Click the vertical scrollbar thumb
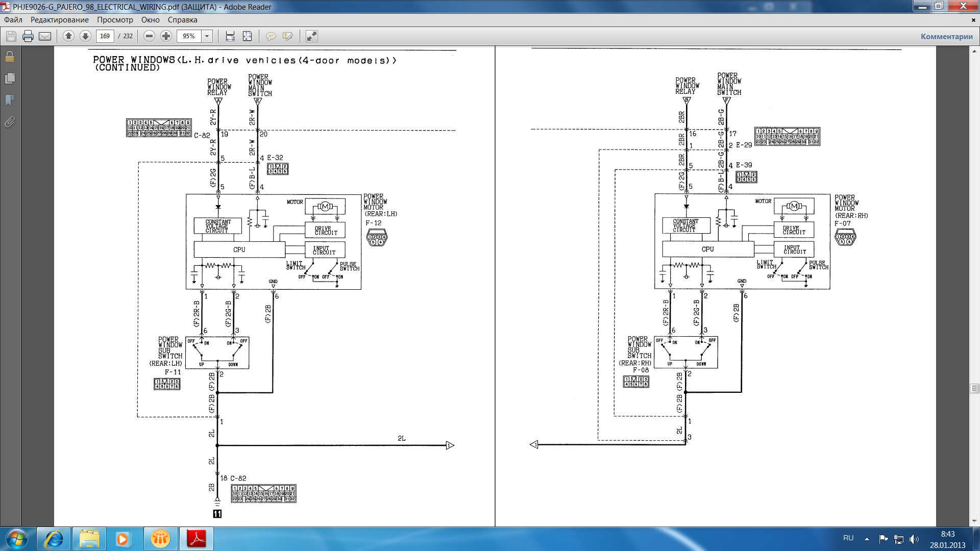This screenshot has width=980, height=551. click(974, 389)
